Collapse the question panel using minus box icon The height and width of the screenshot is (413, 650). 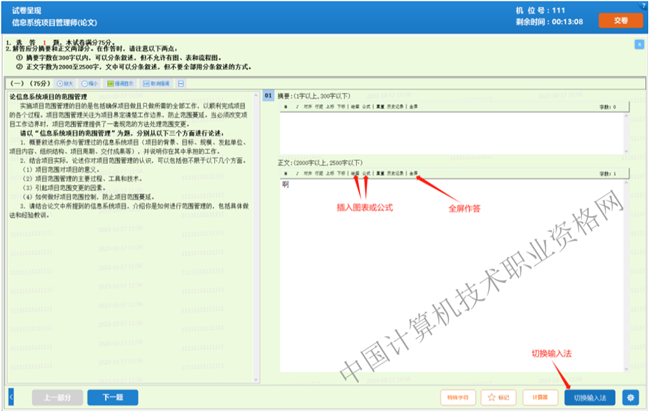point(182,84)
